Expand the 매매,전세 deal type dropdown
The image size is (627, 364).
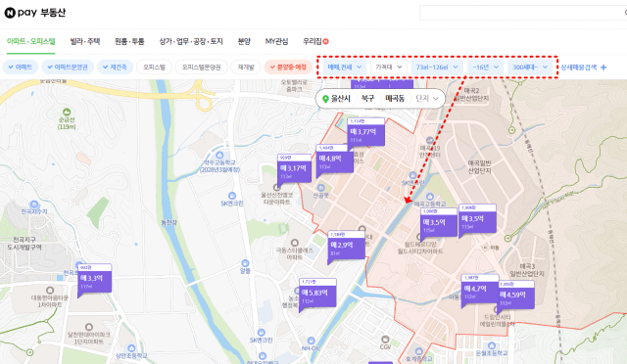[x=345, y=68]
